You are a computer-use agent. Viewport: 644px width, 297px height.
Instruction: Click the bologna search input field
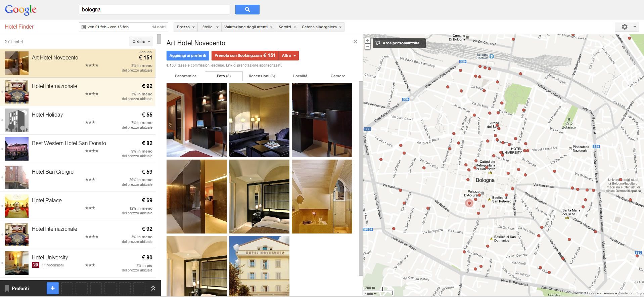[154, 9]
